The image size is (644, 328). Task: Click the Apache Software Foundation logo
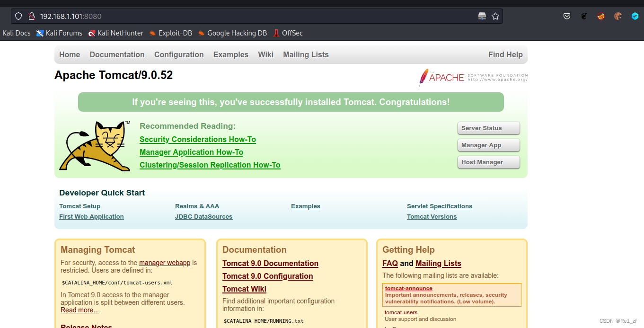pyautogui.click(x=473, y=78)
